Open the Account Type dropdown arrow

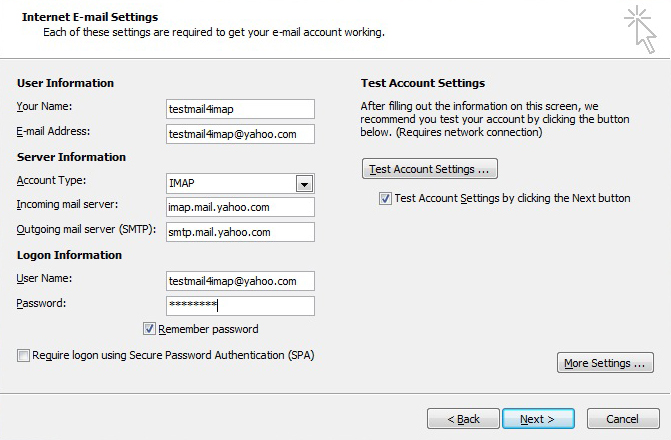click(x=304, y=184)
